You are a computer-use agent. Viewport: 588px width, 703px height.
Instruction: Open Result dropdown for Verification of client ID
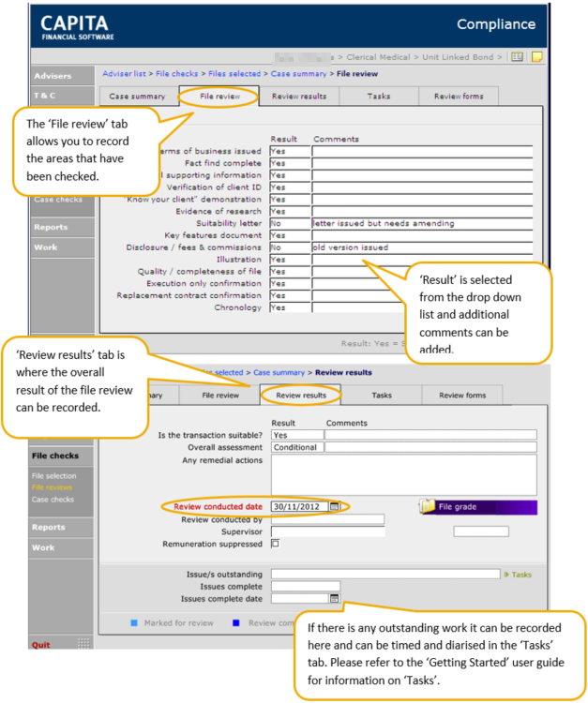(290, 187)
